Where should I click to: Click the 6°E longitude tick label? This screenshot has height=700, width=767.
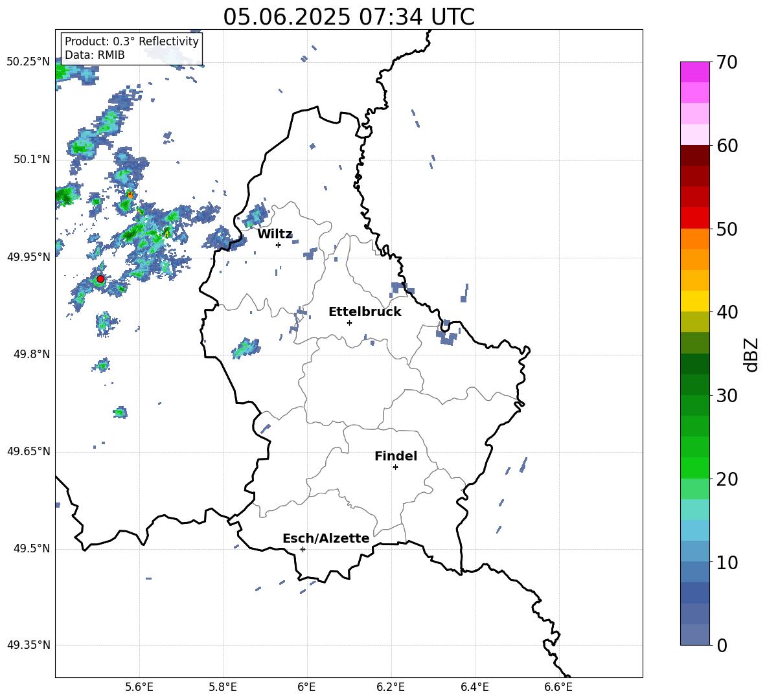(306, 687)
